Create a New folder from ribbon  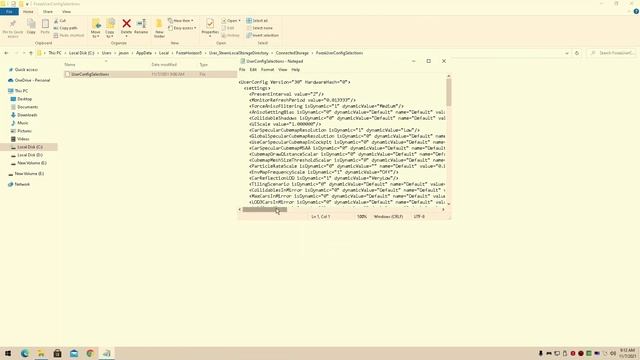159,28
